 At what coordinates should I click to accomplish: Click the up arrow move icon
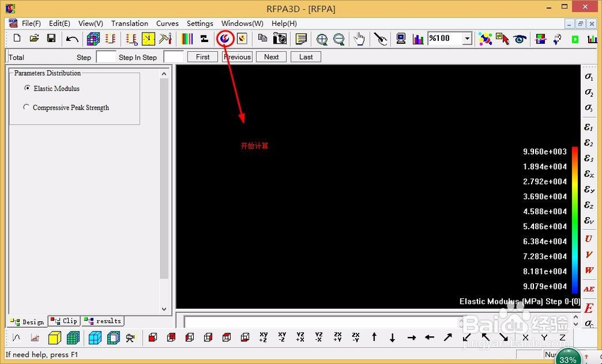pos(374,337)
